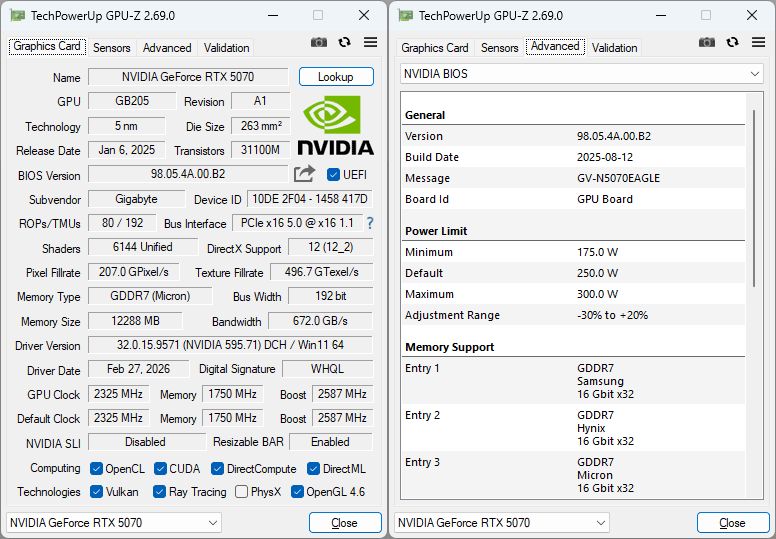This screenshot has width=776, height=539.
Task: Toggle the DirectML checkbox
Action: point(313,468)
